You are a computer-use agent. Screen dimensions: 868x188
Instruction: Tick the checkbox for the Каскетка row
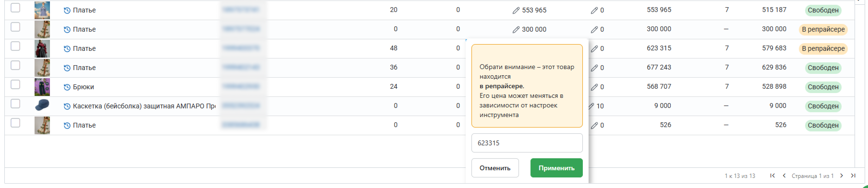coord(15,104)
